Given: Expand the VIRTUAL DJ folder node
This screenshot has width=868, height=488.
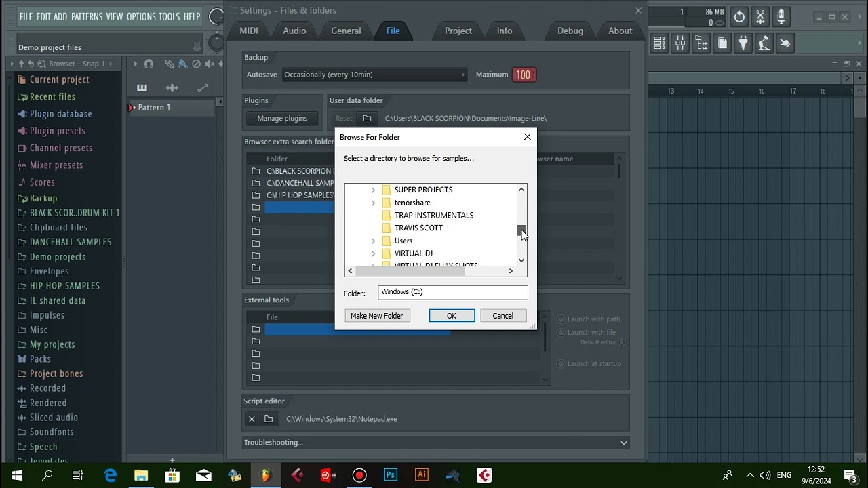Looking at the screenshot, I should 373,253.
